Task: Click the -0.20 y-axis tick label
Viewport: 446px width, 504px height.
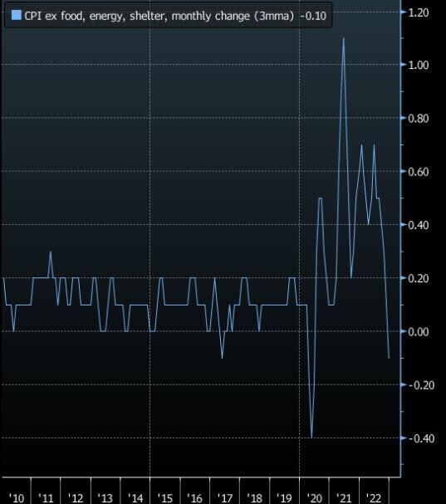Action: tap(421, 384)
